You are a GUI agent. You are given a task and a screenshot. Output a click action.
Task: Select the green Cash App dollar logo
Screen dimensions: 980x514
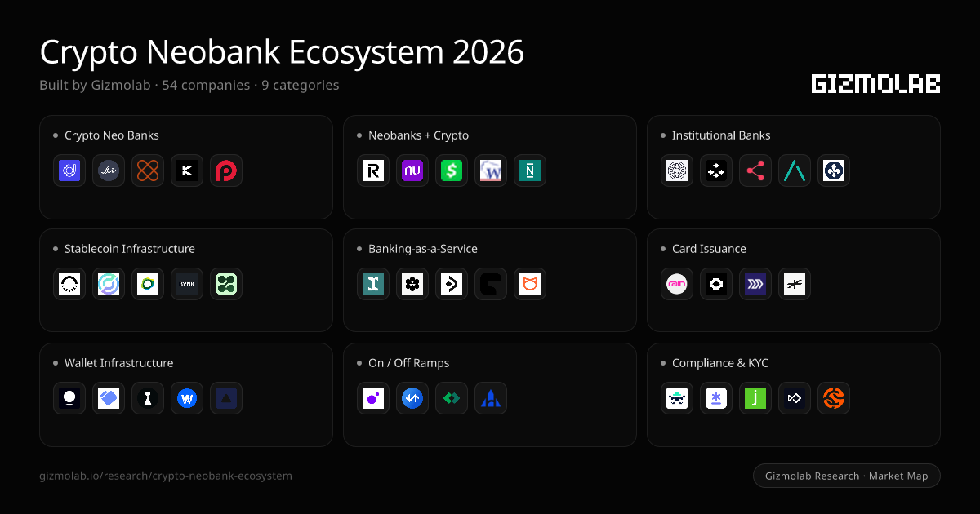click(452, 171)
